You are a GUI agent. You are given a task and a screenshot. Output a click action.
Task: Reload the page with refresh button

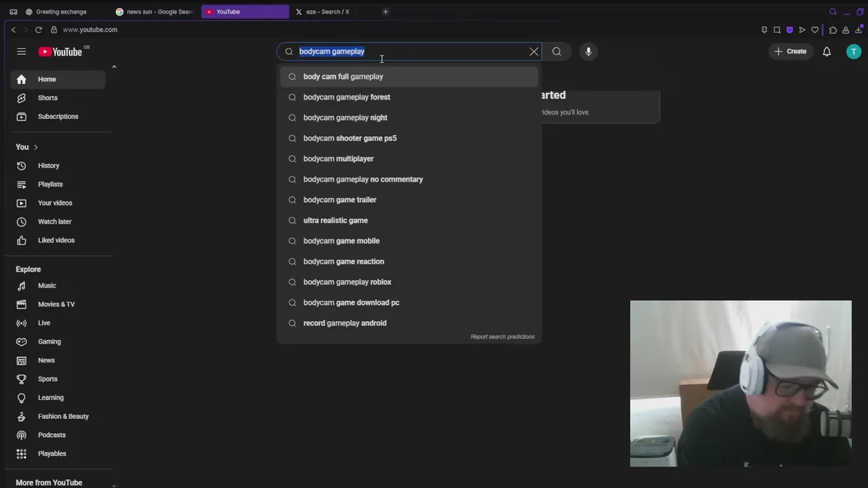pos(39,30)
